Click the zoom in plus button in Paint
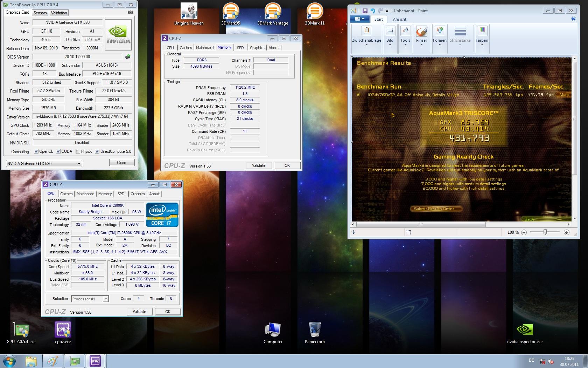The height and width of the screenshot is (368, 588). point(567,232)
